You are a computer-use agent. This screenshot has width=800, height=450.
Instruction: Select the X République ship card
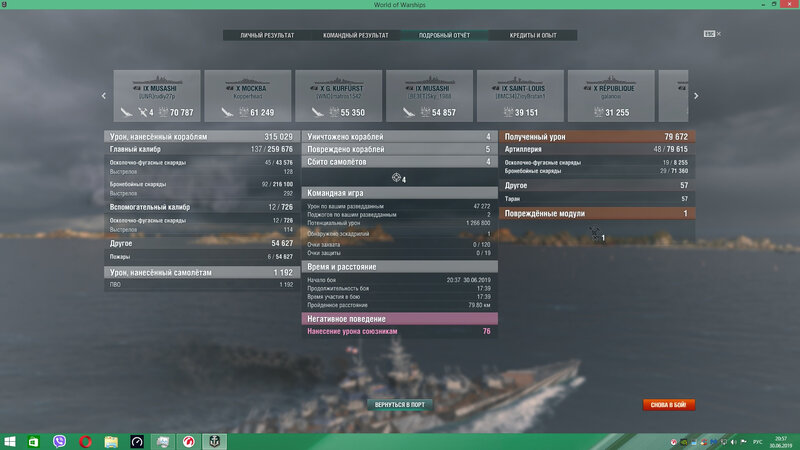(611, 96)
